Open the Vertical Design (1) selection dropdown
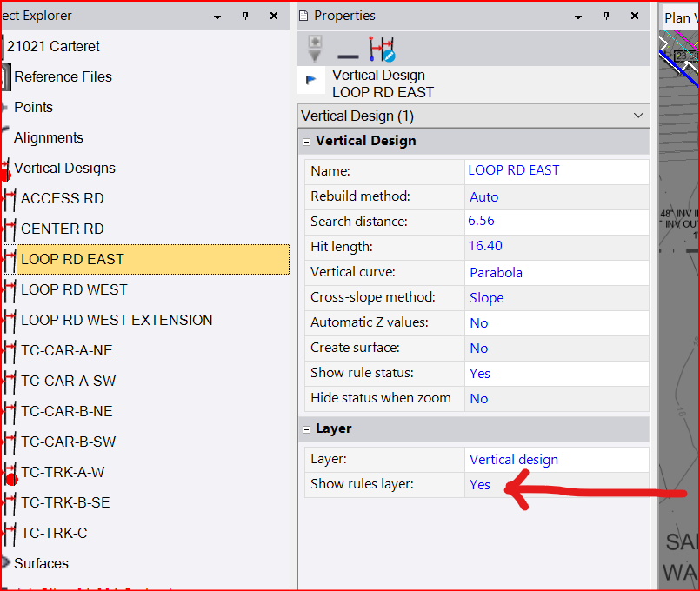700x591 pixels. [x=639, y=116]
